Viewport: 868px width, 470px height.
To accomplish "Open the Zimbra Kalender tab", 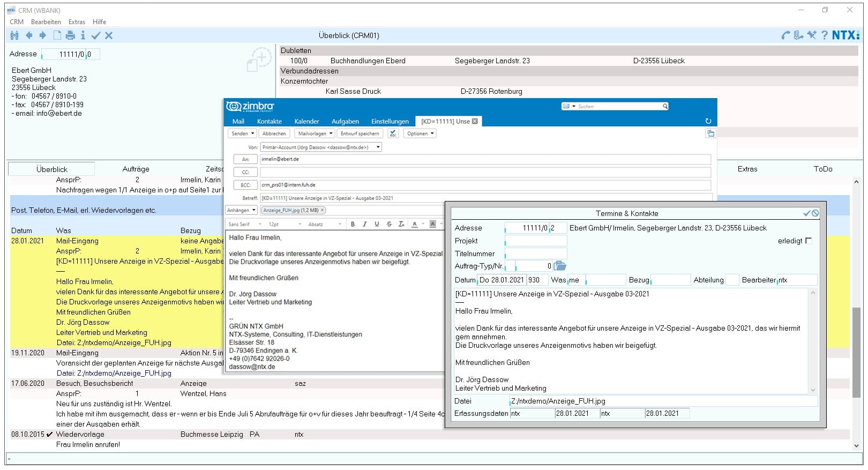I will (306, 122).
